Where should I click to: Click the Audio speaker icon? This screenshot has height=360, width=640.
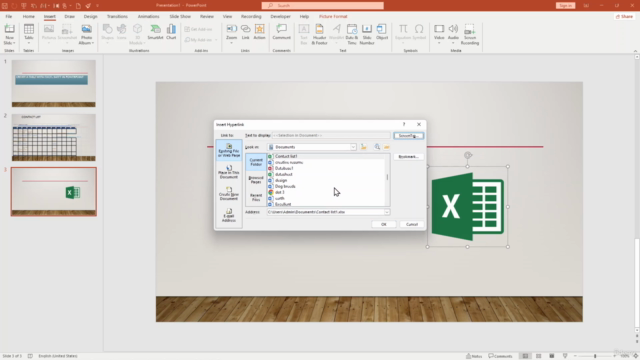(x=453, y=33)
